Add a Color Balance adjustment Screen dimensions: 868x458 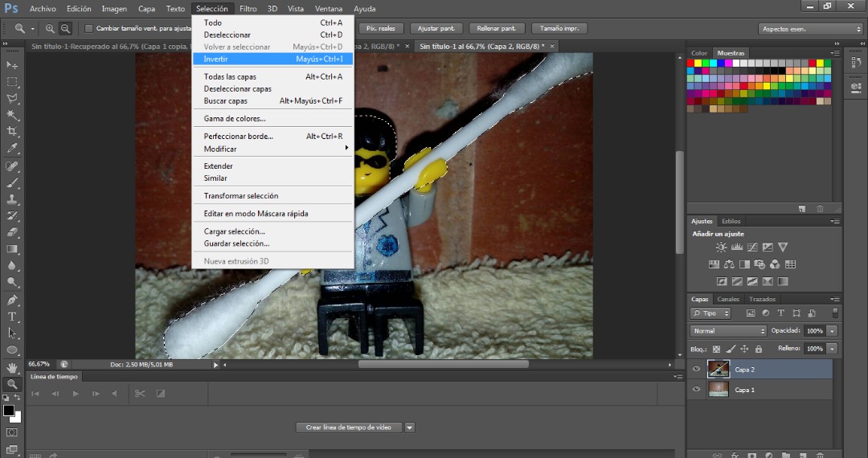(729, 264)
